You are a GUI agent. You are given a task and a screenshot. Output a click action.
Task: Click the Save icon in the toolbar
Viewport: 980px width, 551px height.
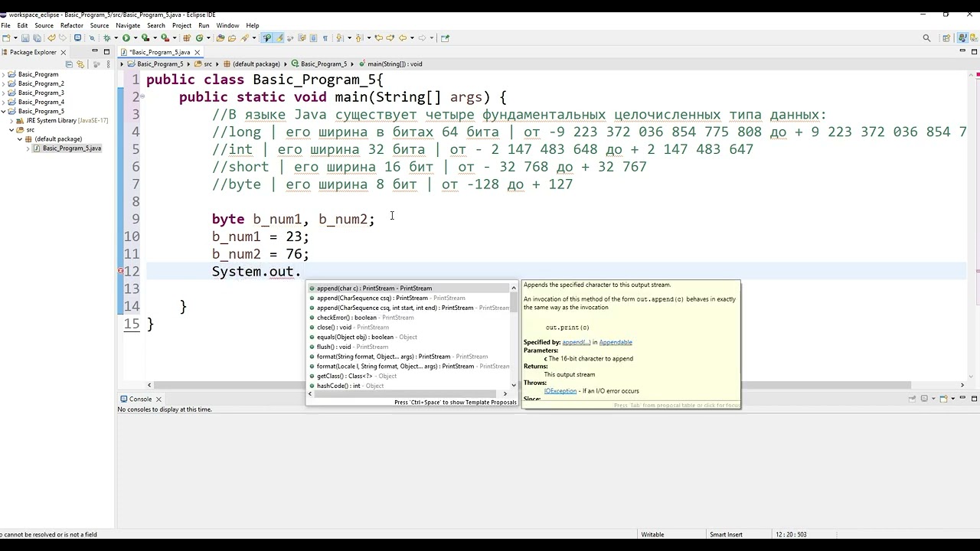point(25,37)
